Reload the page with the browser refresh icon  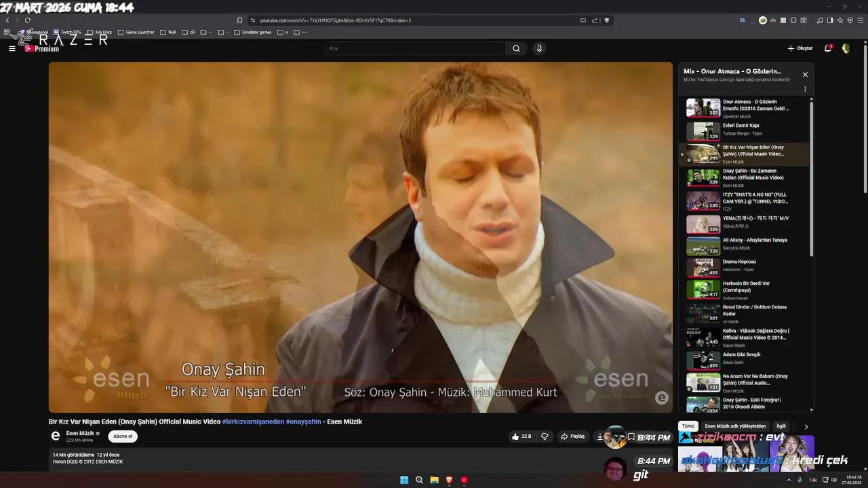tap(28, 20)
